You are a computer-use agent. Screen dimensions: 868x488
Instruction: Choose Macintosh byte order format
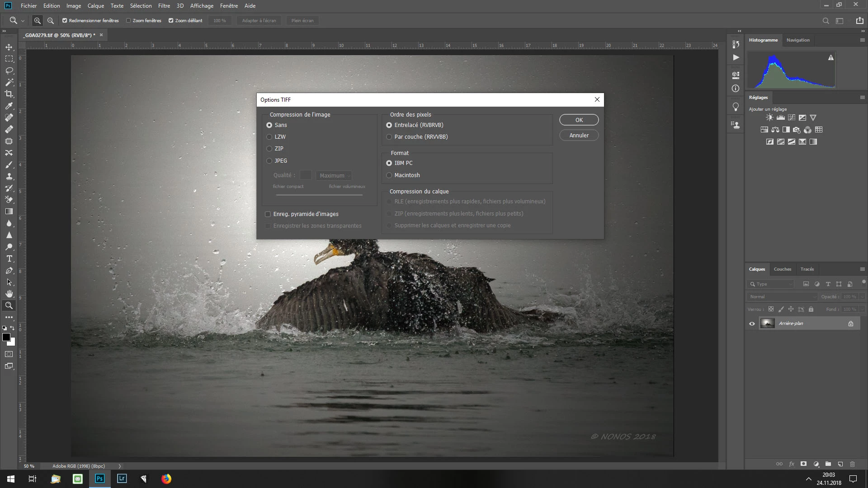pyautogui.click(x=389, y=175)
